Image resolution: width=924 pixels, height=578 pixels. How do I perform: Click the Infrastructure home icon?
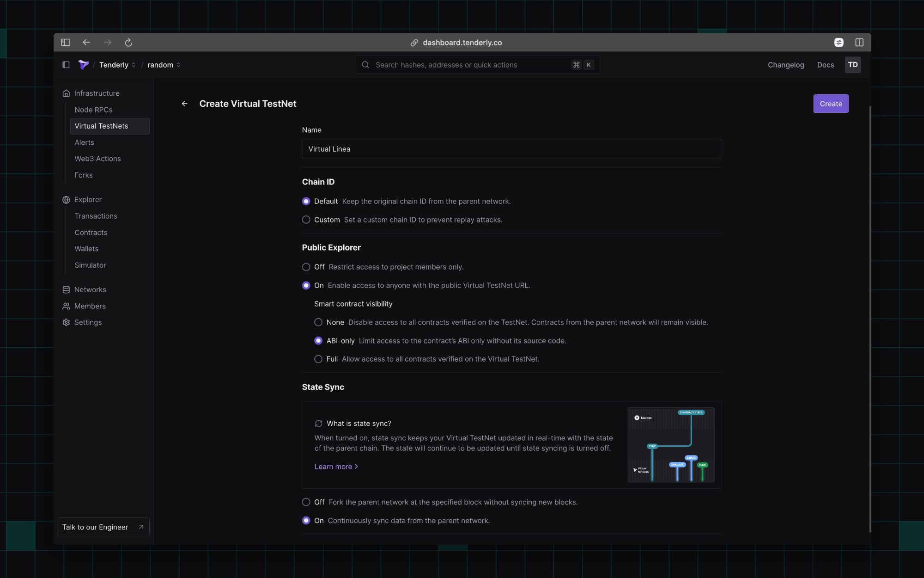[66, 93]
